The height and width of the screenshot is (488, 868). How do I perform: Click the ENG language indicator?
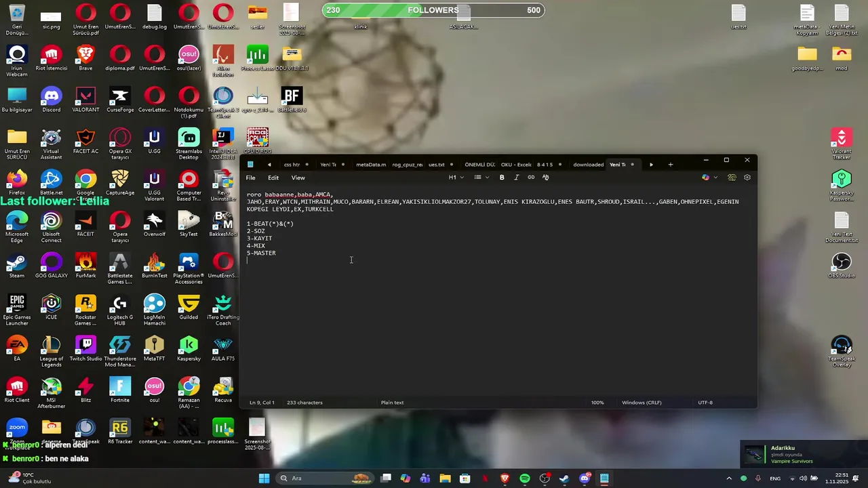[774, 479]
